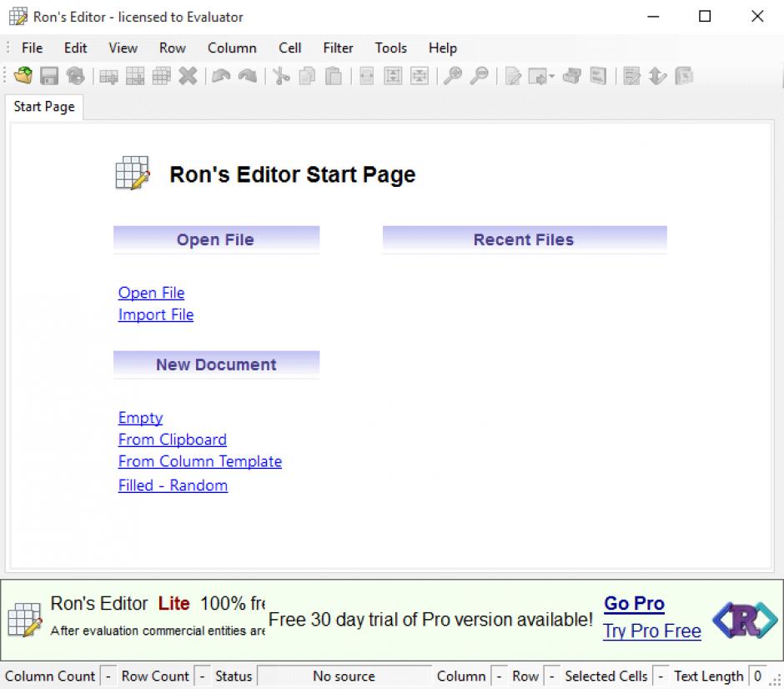Click the open file toolbar icon
Viewport: 784px width, 689px height.
pyautogui.click(x=23, y=76)
